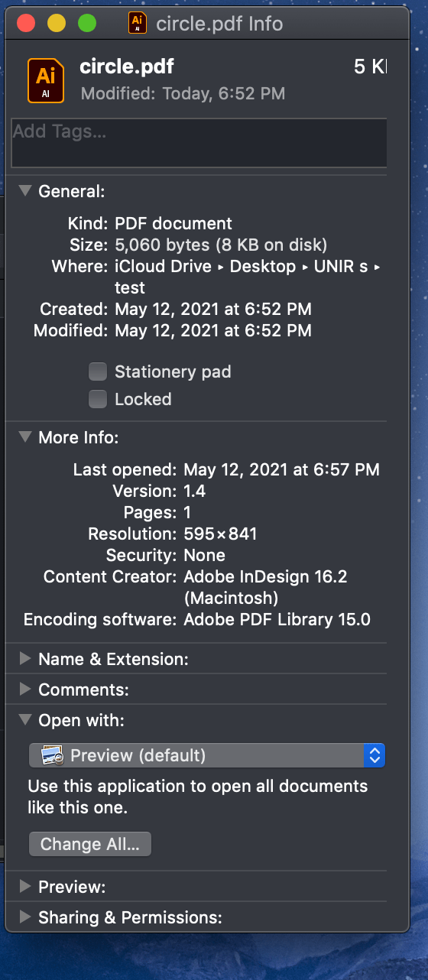Click the blue arrows of Open with popup
Screen dimensions: 428x980
(x=374, y=756)
